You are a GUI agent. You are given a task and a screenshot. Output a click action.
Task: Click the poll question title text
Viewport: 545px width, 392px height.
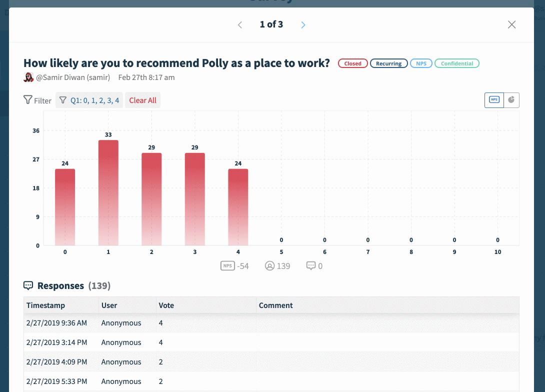click(x=176, y=63)
